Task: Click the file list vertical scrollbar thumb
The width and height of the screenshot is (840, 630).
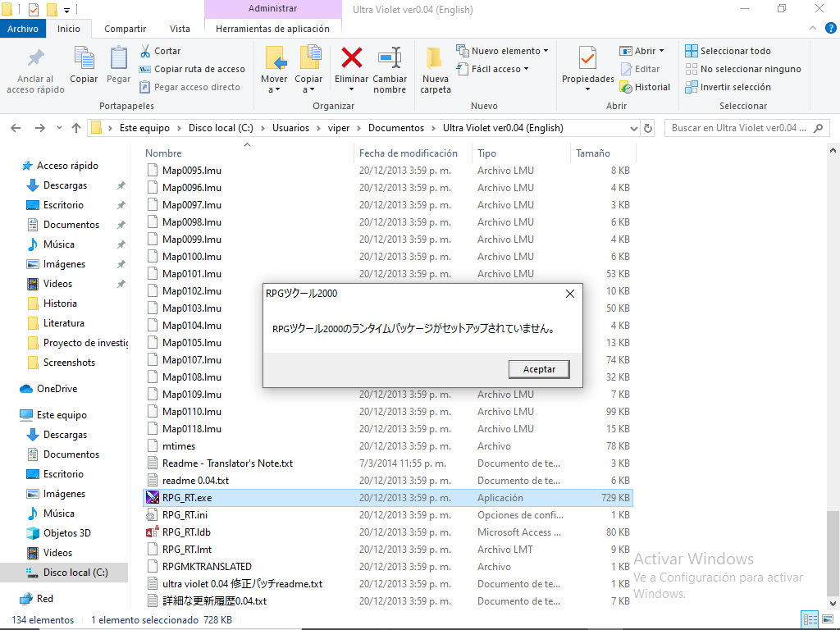Action: tap(833, 555)
